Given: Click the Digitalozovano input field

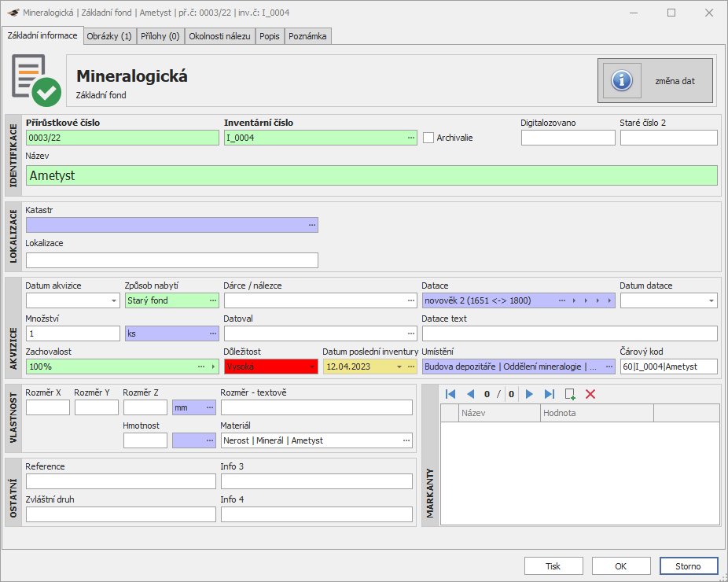Looking at the screenshot, I should click(568, 138).
